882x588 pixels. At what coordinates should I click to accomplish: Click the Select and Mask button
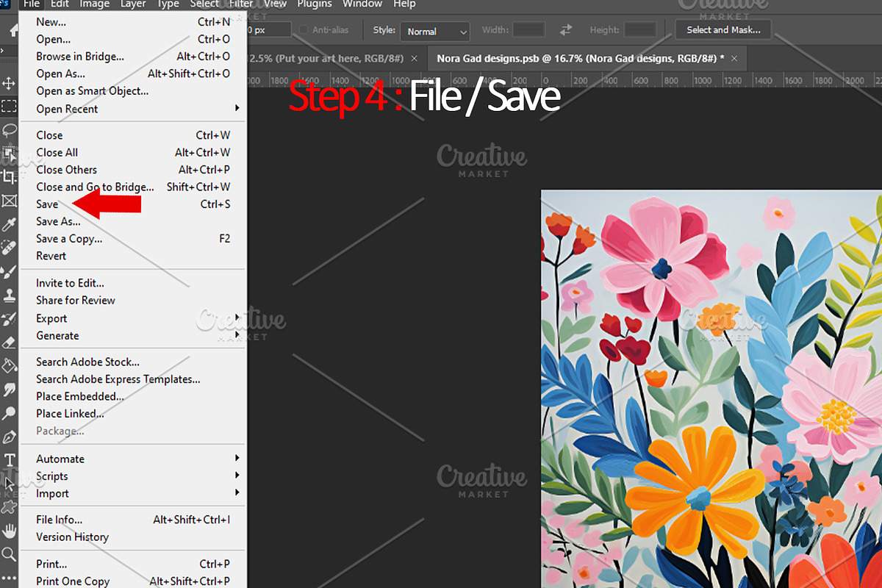coord(723,30)
